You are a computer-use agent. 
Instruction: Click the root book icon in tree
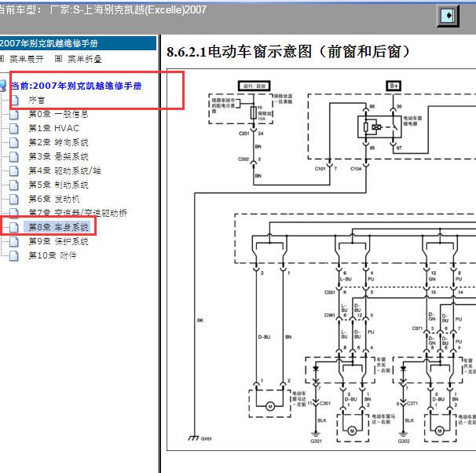[x=2, y=86]
